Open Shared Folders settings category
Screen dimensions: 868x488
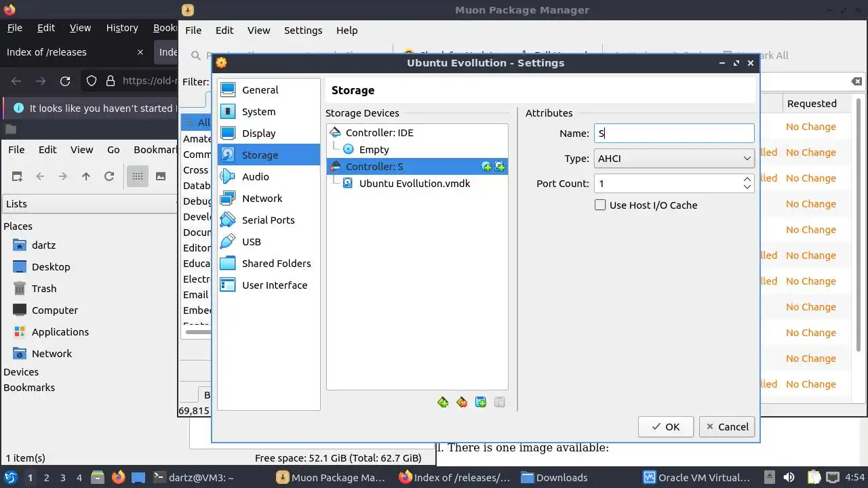[269, 264]
